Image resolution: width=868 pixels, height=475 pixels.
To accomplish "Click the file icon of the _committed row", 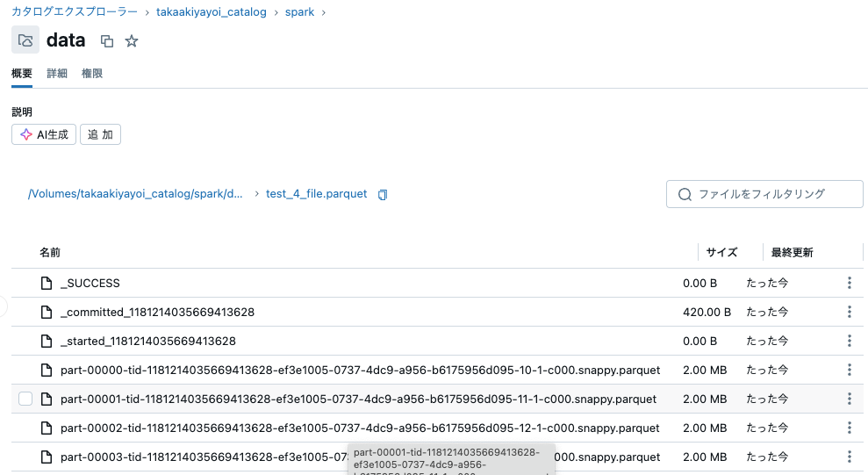I will [x=47, y=312].
